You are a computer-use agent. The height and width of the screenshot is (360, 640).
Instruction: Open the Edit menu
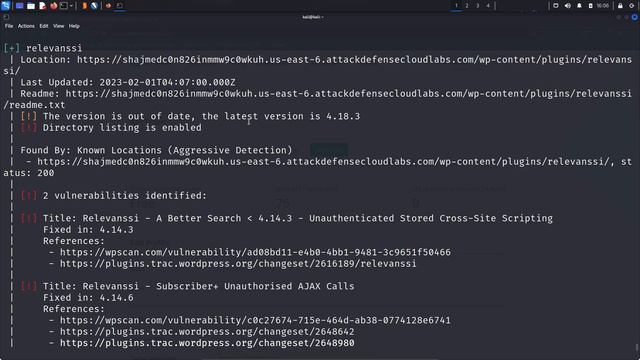44,26
